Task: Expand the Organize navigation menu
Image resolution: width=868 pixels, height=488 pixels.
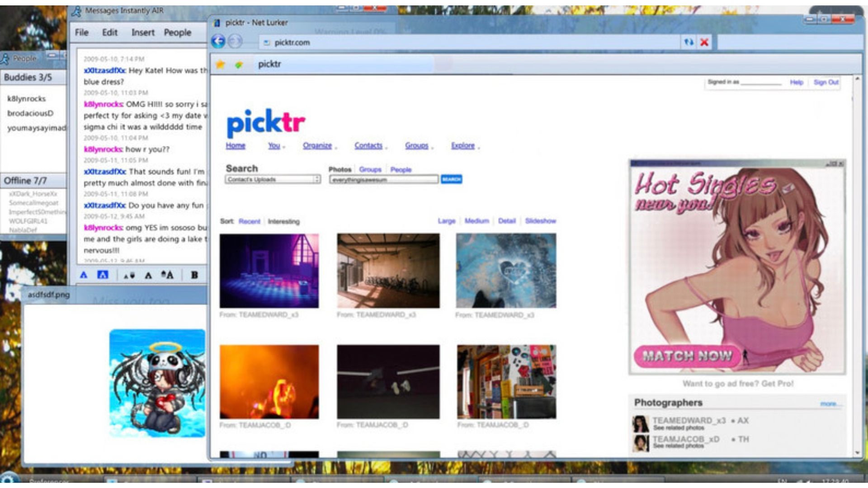Action: (320, 145)
